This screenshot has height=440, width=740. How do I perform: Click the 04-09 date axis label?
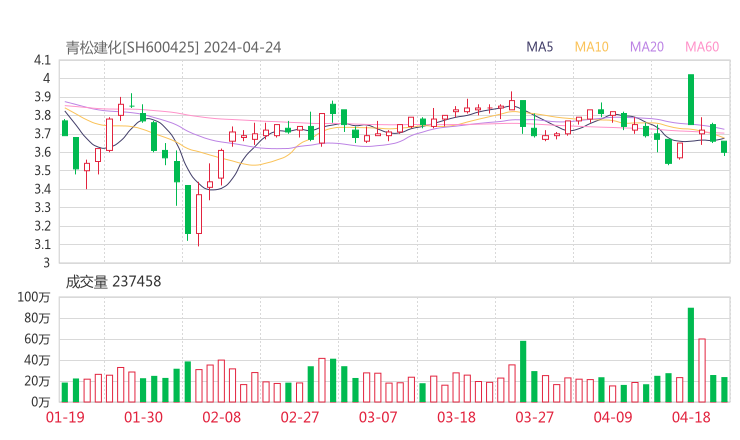point(613,417)
